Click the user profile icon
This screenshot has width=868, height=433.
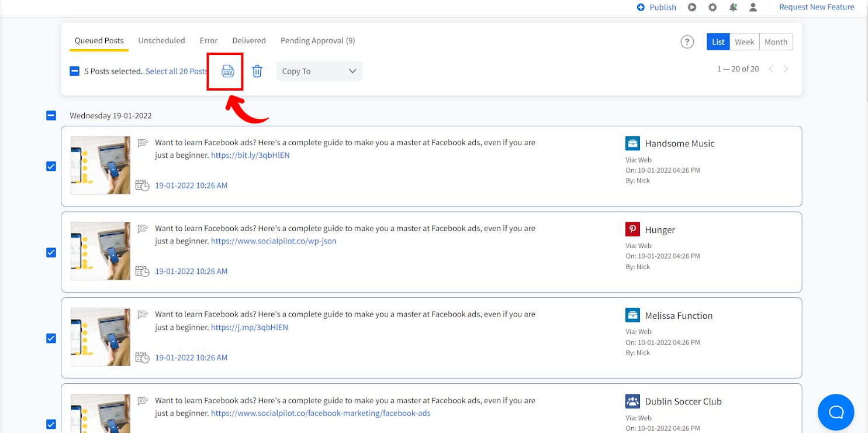click(x=753, y=8)
